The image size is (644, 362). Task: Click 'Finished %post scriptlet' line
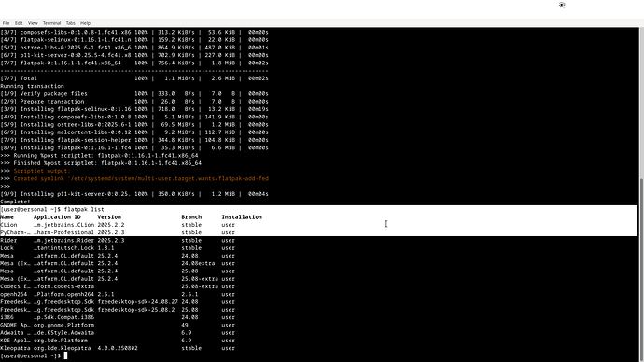[101, 163]
